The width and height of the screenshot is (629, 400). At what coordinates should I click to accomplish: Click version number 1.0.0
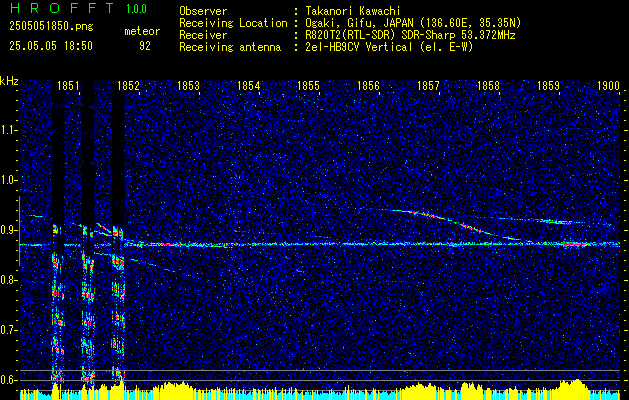[x=136, y=9]
